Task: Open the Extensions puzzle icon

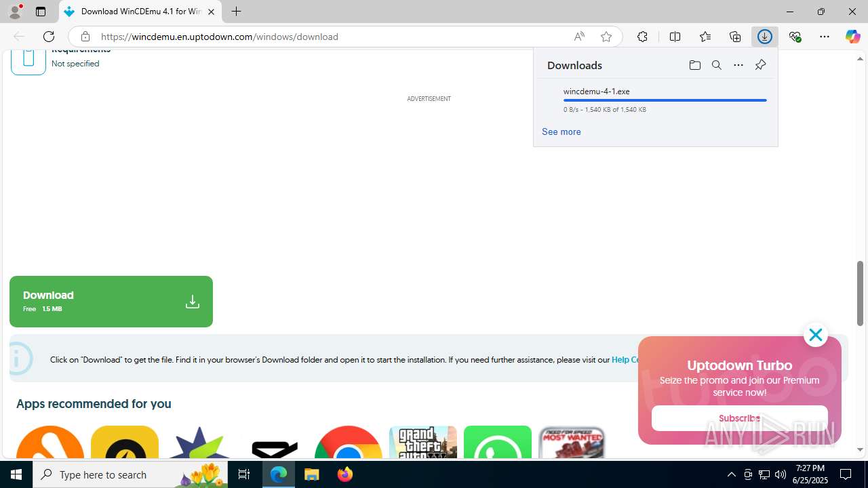Action: point(642,37)
